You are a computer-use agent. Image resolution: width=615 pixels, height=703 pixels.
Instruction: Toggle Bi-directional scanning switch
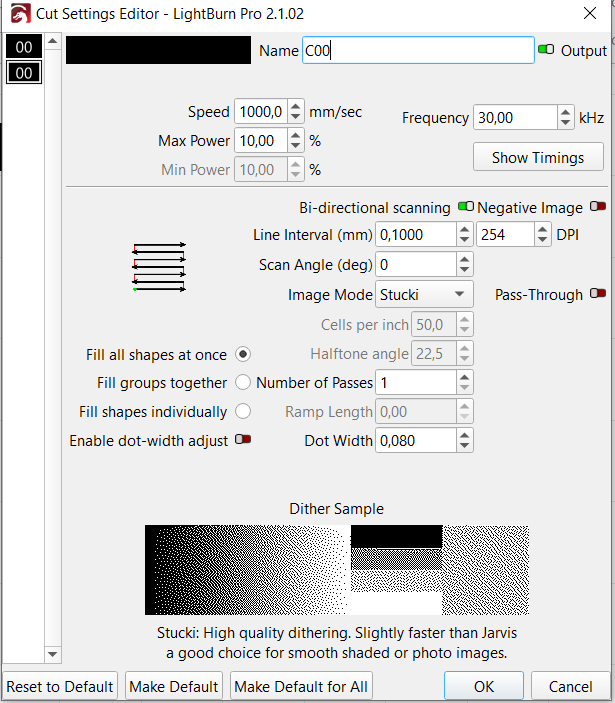click(x=466, y=206)
